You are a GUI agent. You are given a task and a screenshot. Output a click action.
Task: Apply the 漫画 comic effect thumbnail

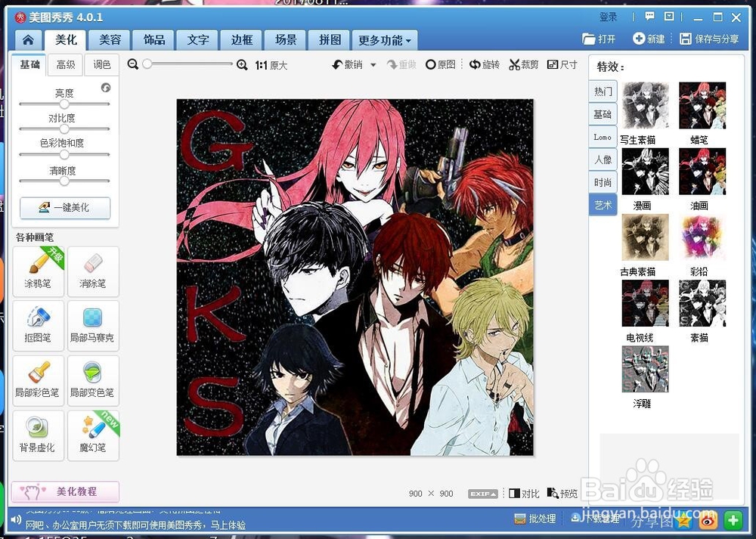pos(645,171)
